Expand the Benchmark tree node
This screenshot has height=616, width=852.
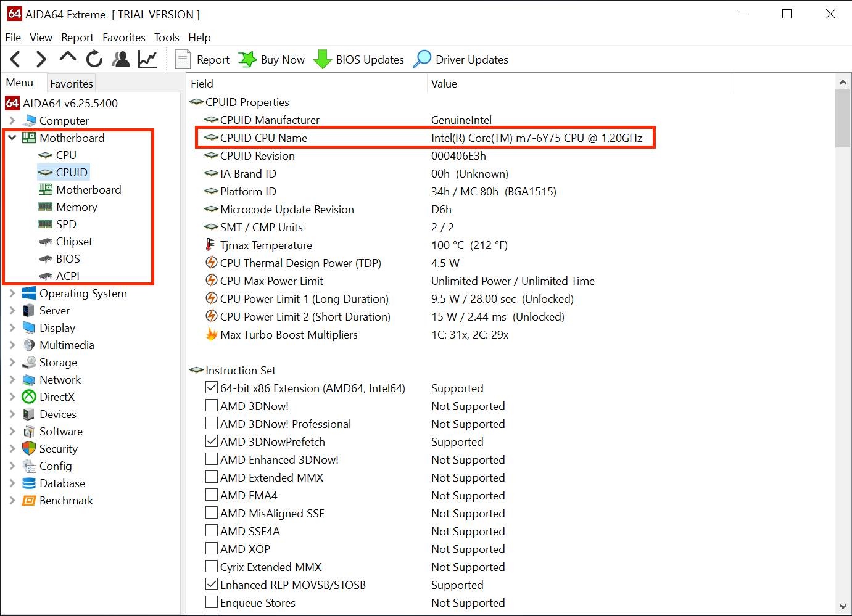12,501
